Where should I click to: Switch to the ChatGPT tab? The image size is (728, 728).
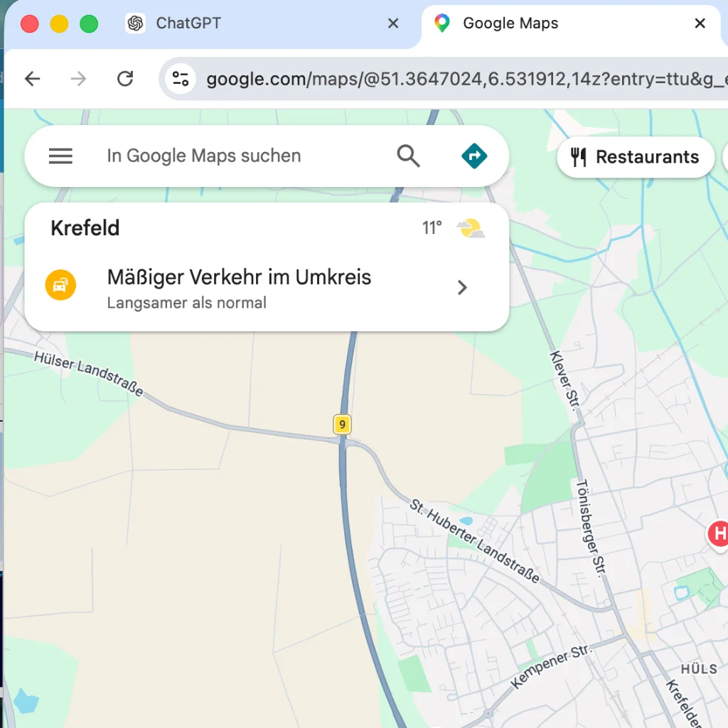pyautogui.click(x=188, y=23)
